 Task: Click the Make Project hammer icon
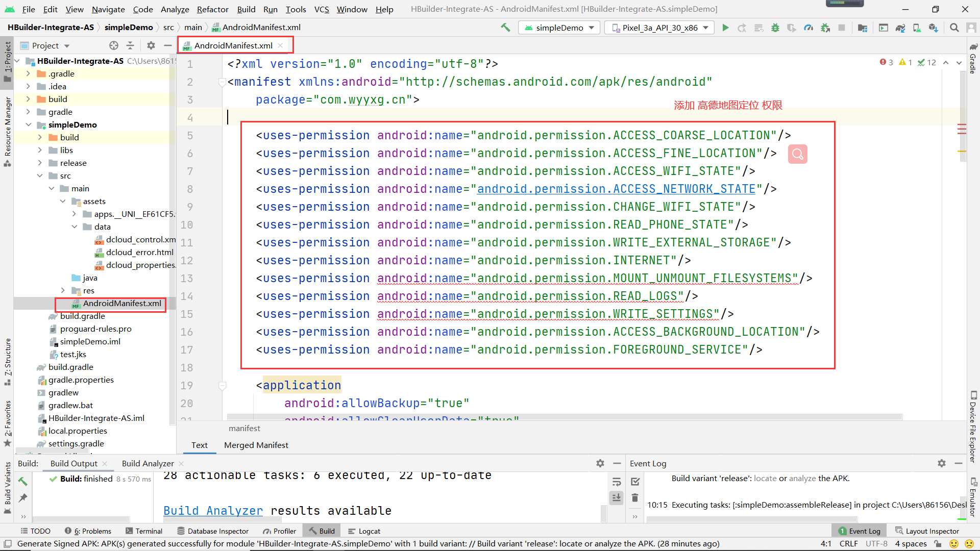(505, 28)
